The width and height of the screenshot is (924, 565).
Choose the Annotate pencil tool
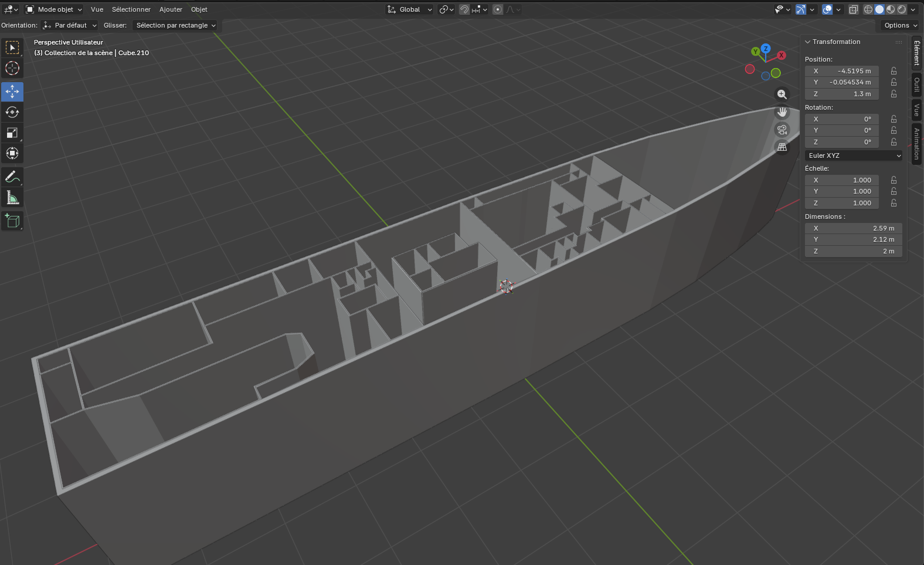point(12,177)
